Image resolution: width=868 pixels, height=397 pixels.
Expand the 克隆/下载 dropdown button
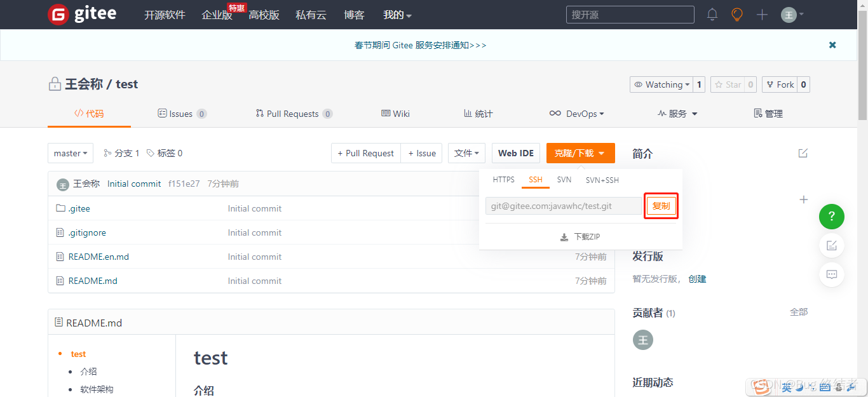(581, 153)
